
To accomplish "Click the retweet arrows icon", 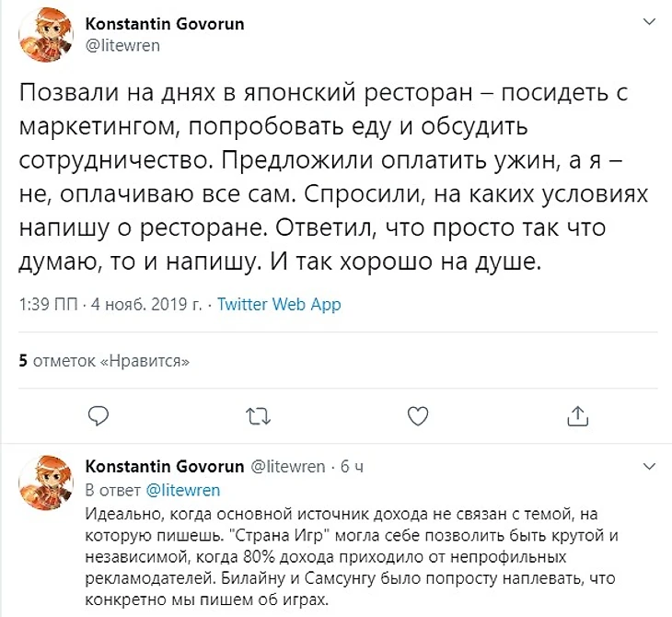I will tap(260, 415).
